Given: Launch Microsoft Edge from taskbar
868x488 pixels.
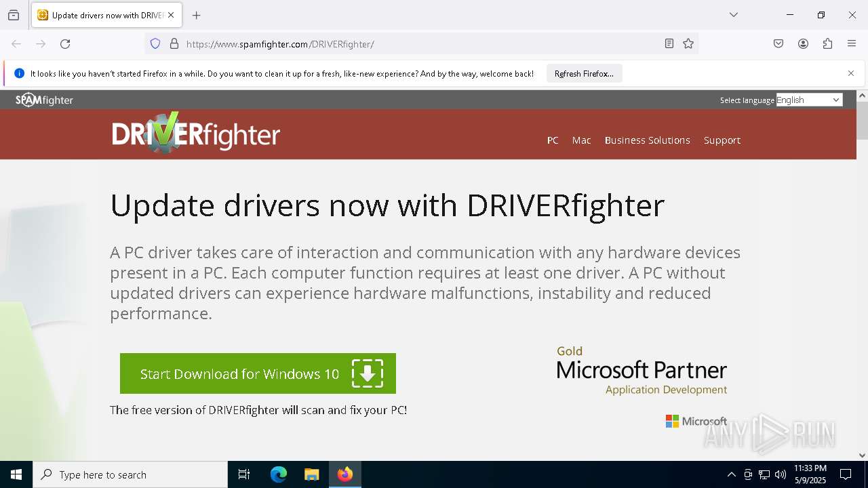Looking at the screenshot, I should [x=279, y=474].
